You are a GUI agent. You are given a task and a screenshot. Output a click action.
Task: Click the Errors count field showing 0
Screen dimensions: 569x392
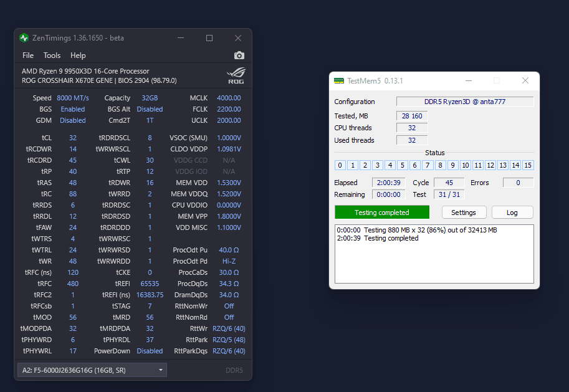click(x=518, y=183)
